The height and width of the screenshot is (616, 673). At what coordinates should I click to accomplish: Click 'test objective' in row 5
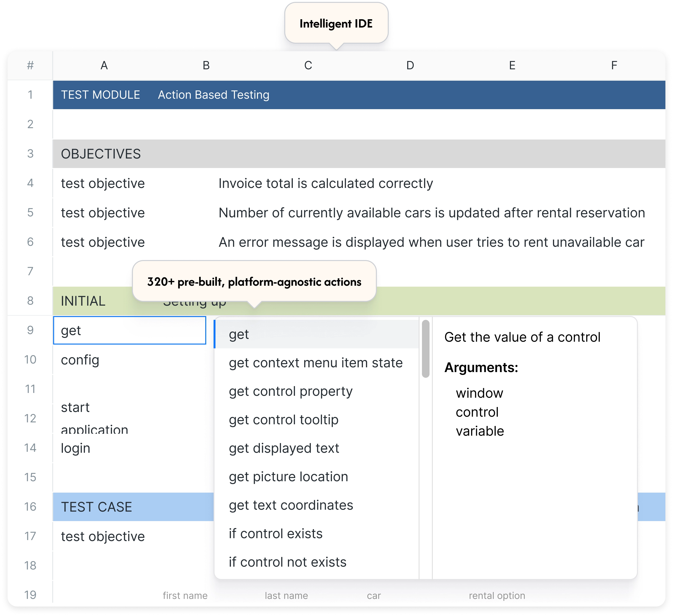click(103, 213)
